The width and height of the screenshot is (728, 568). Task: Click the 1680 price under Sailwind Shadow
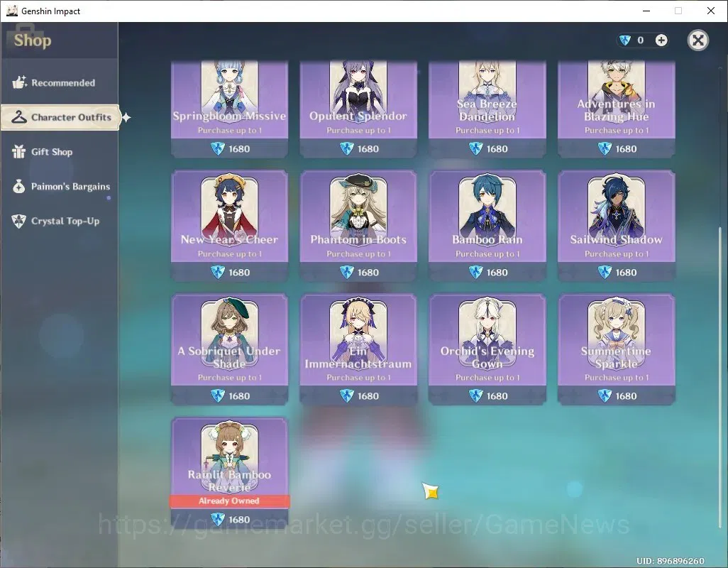[626, 273]
